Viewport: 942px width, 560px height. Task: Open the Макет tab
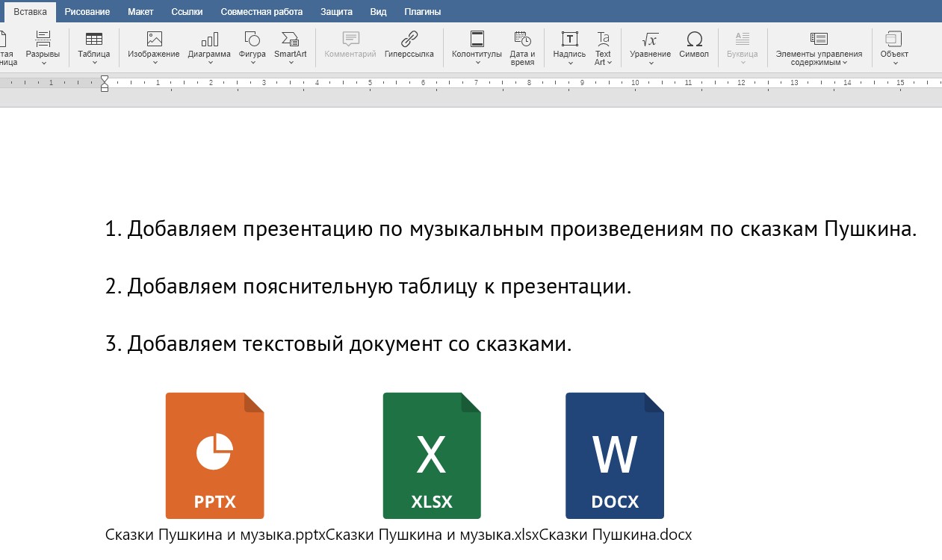click(x=140, y=12)
